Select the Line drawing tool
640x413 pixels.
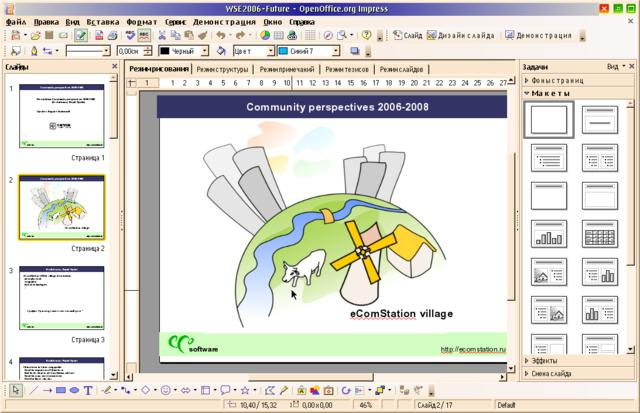tap(34, 391)
